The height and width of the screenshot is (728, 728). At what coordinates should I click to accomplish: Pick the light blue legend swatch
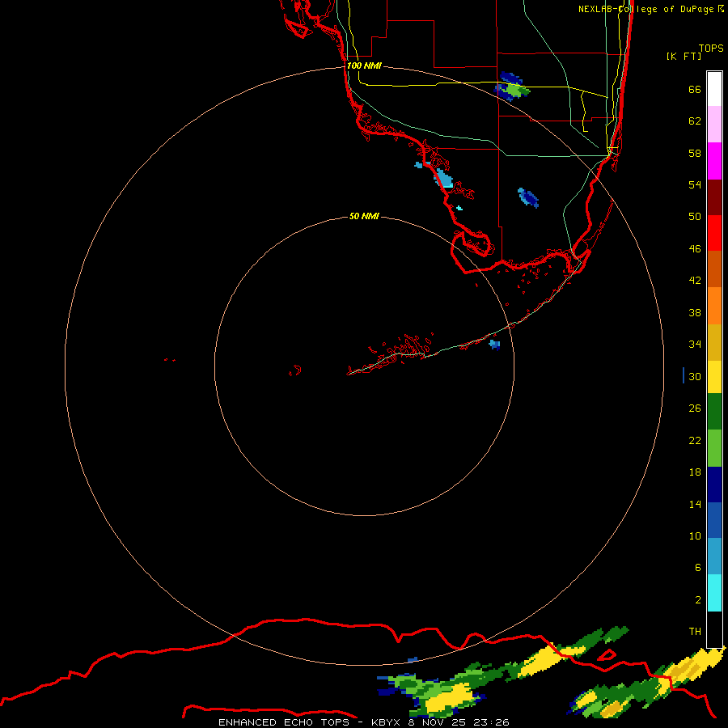714,557
